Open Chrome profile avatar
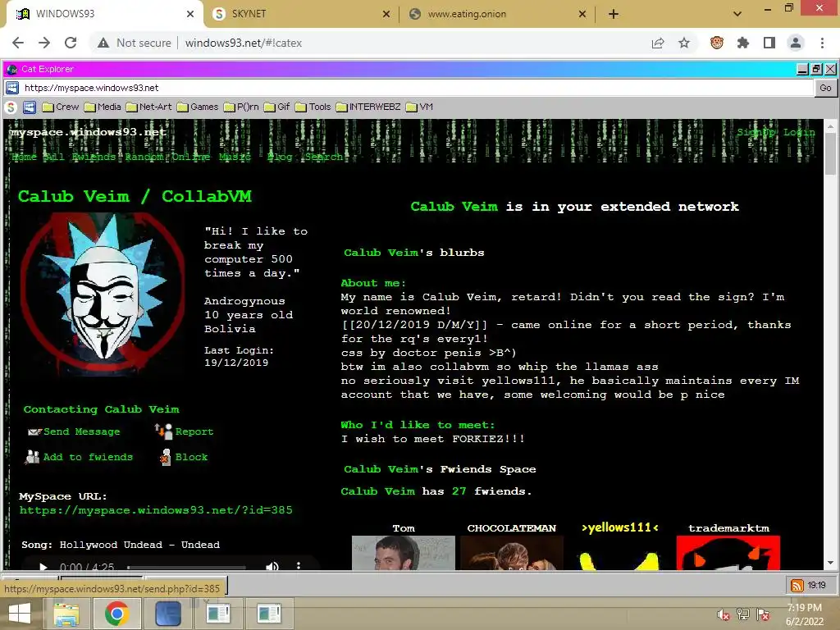The image size is (840, 630). pyautogui.click(x=796, y=43)
